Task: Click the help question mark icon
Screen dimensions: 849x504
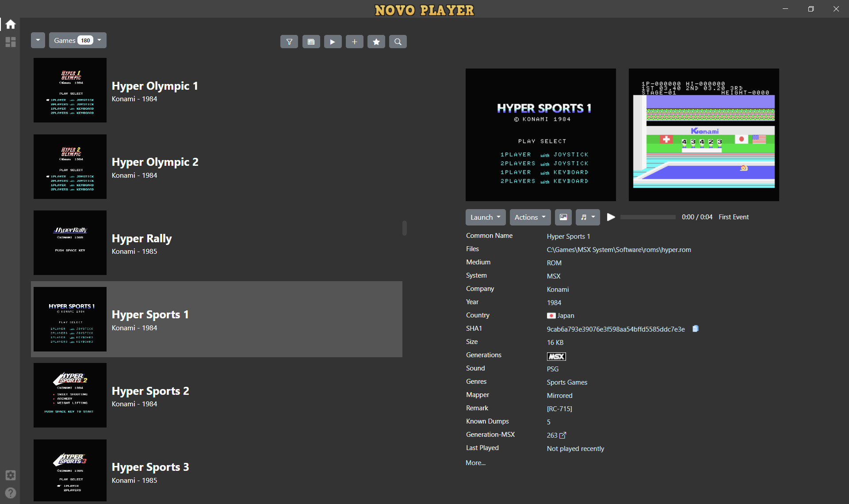Action: tap(11, 493)
